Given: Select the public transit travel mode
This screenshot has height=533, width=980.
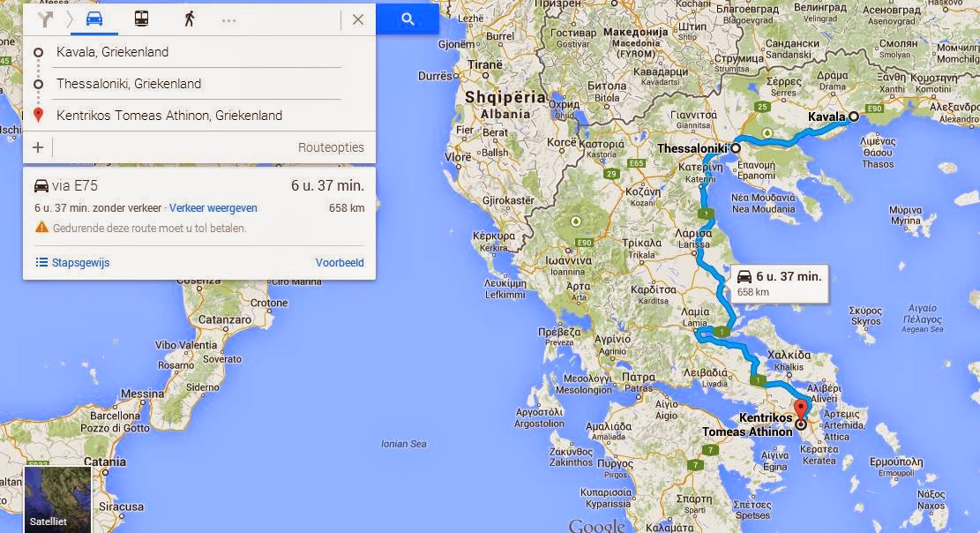Looking at the screenshot, I should (141, 19).
